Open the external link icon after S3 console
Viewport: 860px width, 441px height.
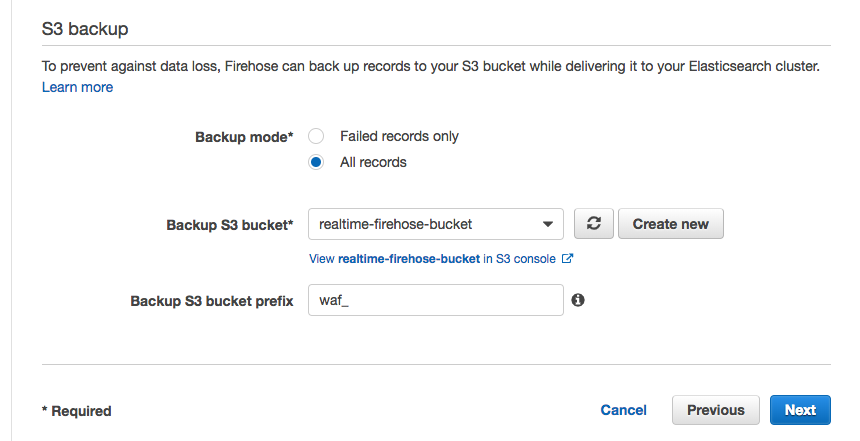[568, 258]
